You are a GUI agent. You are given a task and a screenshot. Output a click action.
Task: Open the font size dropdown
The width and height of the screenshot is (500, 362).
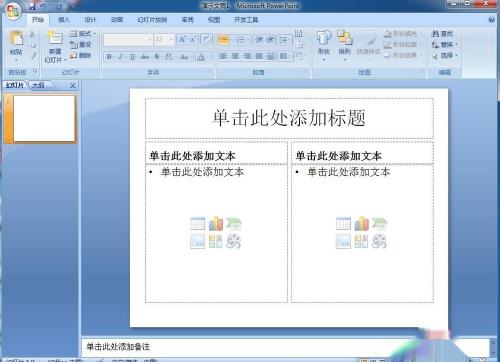click(164, 40)
